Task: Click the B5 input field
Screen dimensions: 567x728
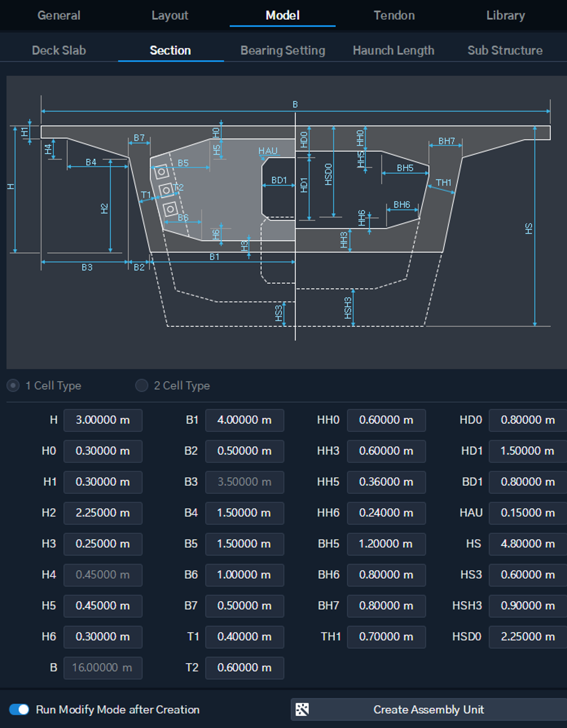Action: (245, 544)
